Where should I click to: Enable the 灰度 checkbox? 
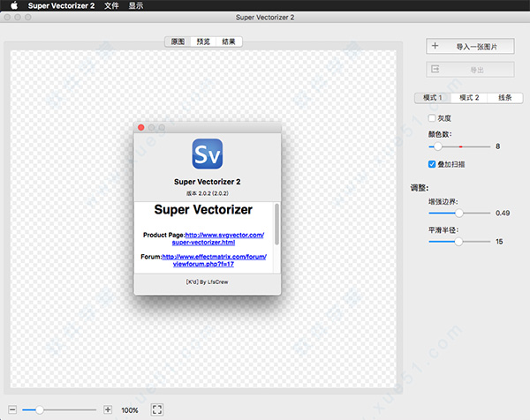click(432, 118)
